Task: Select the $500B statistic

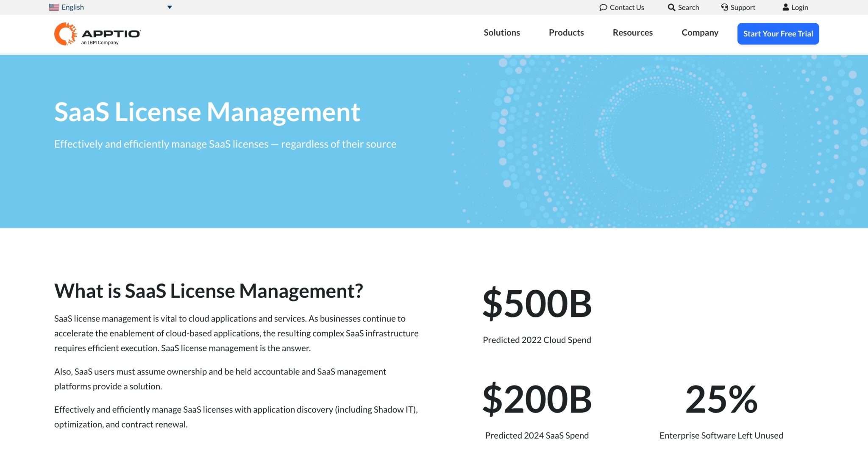Action: coord(537,302)
